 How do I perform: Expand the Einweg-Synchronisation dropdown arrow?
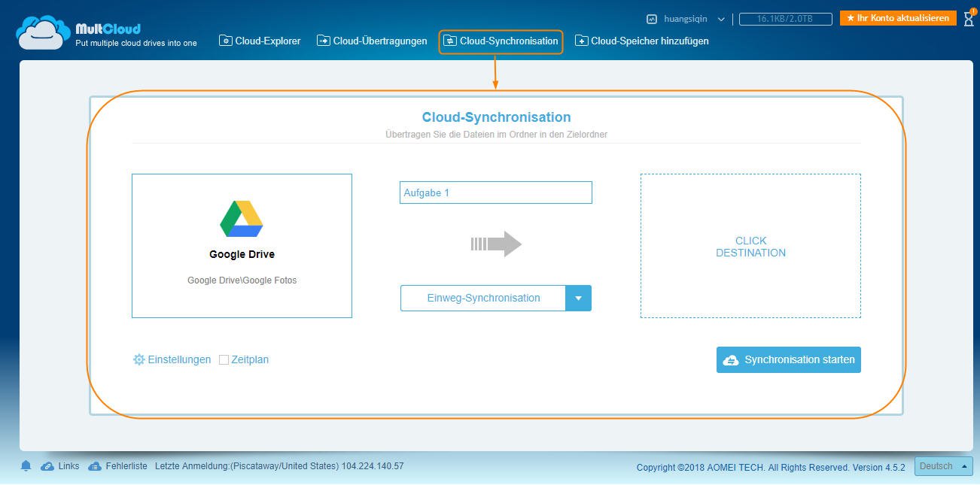click(578, 299)
